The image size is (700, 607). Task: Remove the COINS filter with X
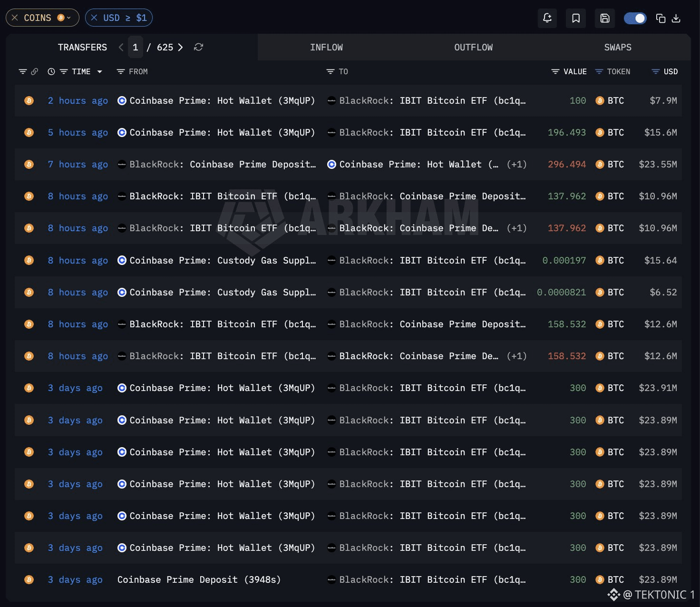pos(15,18)
